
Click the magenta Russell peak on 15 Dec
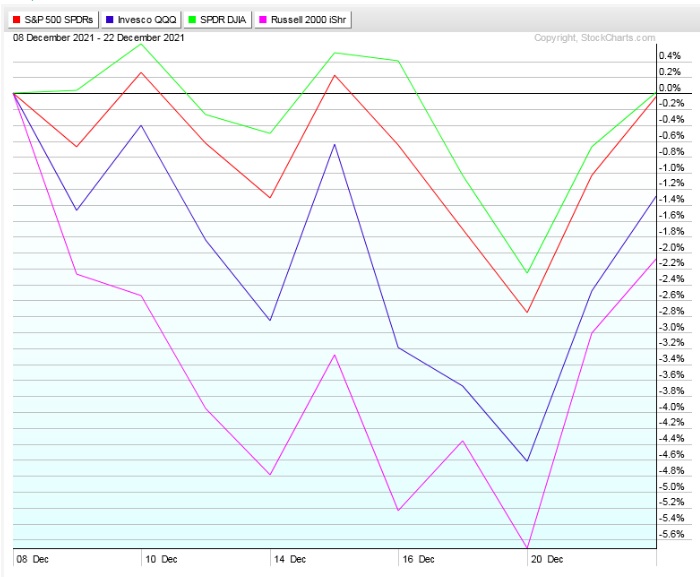click(334, 355)
